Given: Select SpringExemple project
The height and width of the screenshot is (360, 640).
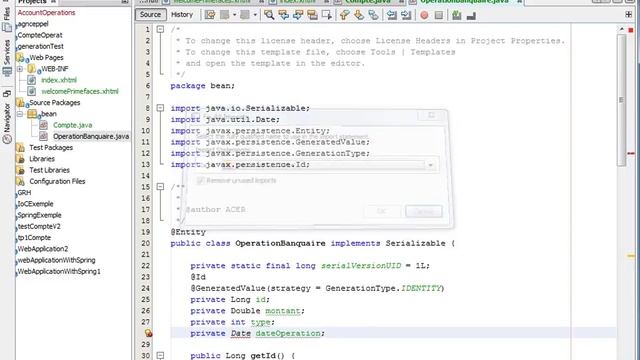Looking at the screenshot, I should (x=39, y=215).
